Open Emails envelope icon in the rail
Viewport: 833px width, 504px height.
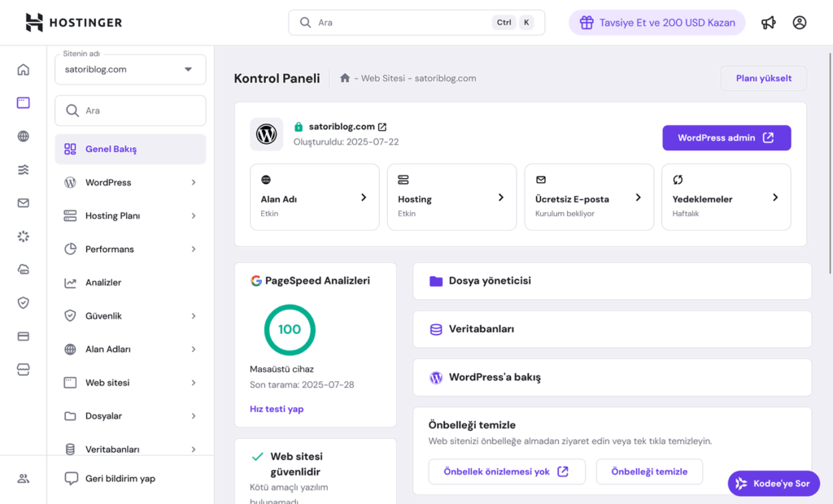(24, 203)
